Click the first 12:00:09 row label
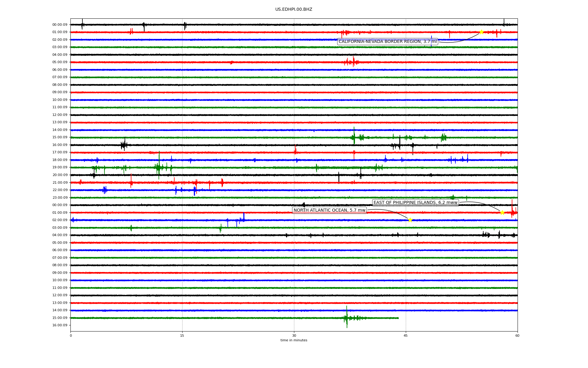This screenshot has height=368, width=588. click(60, 115)
